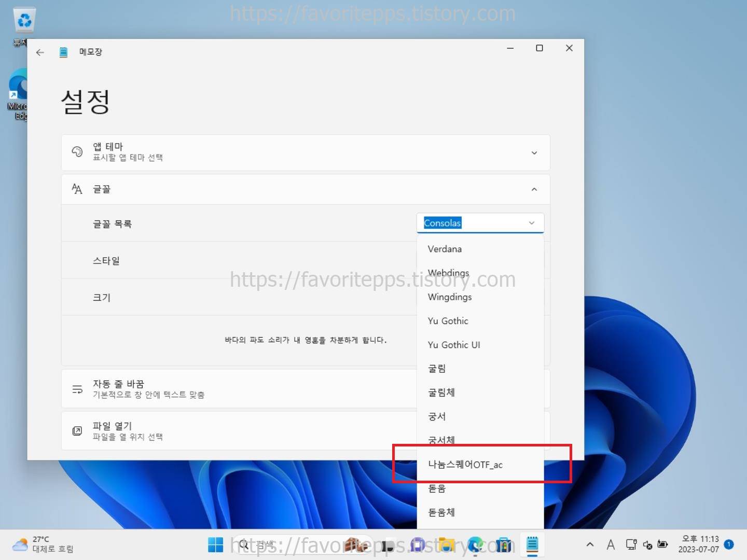Screen dimensions: 747x560
Task: Select 나눔스퀘어OTF_ac font
Action: click(480, 465)
